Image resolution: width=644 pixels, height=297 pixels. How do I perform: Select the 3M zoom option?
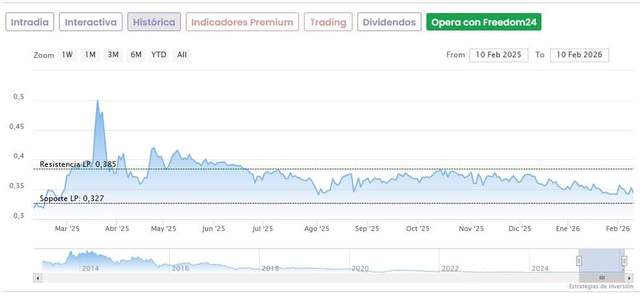(113, 55)
